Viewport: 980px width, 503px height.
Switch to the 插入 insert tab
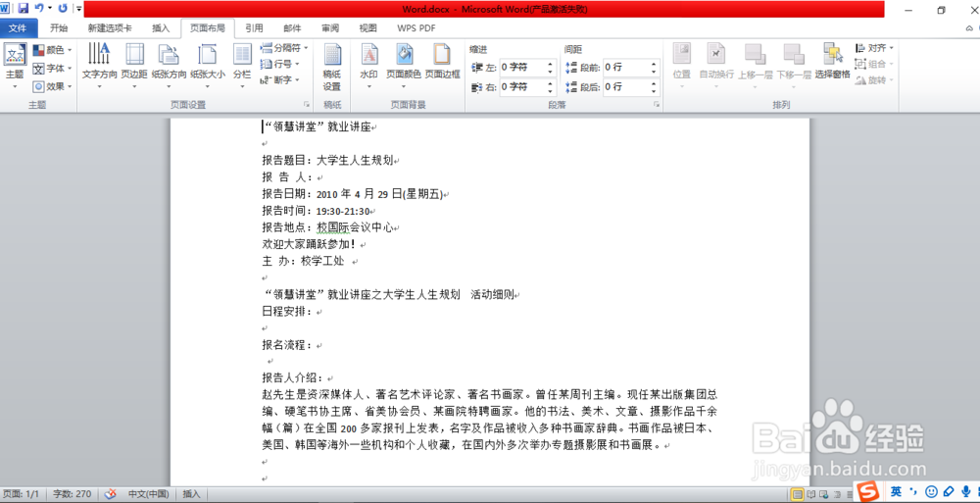(x=161, y=28)
